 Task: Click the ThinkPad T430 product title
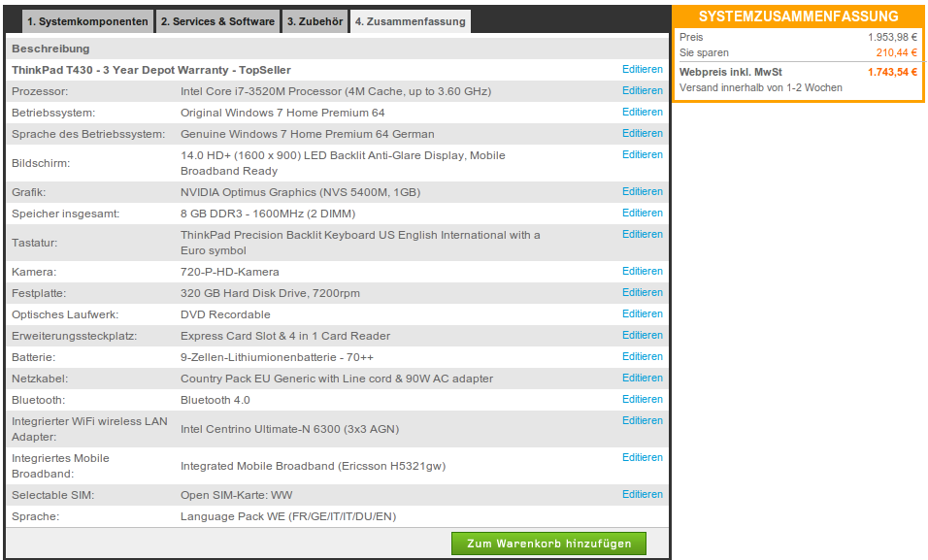tap(150, 70)
